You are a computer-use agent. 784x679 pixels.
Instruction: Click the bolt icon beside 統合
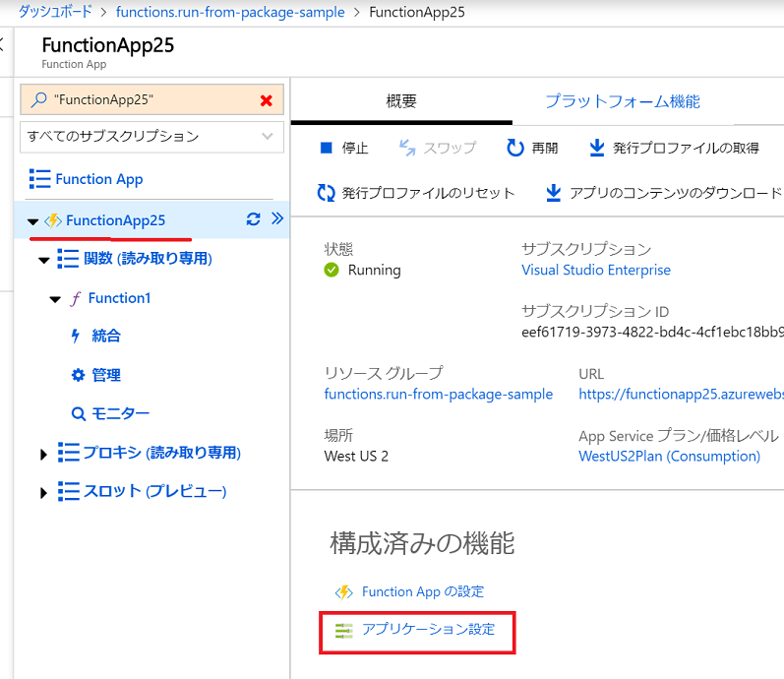tap(76, 336)
